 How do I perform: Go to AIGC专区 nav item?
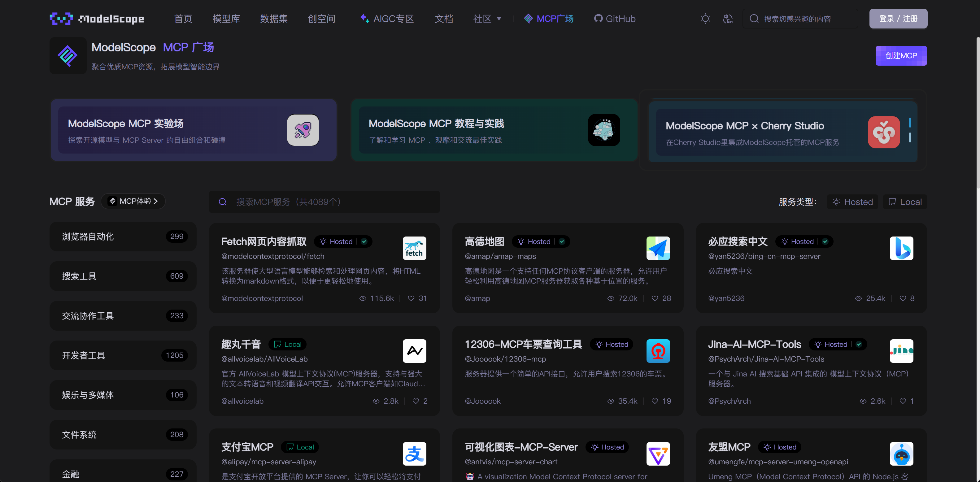386,19
